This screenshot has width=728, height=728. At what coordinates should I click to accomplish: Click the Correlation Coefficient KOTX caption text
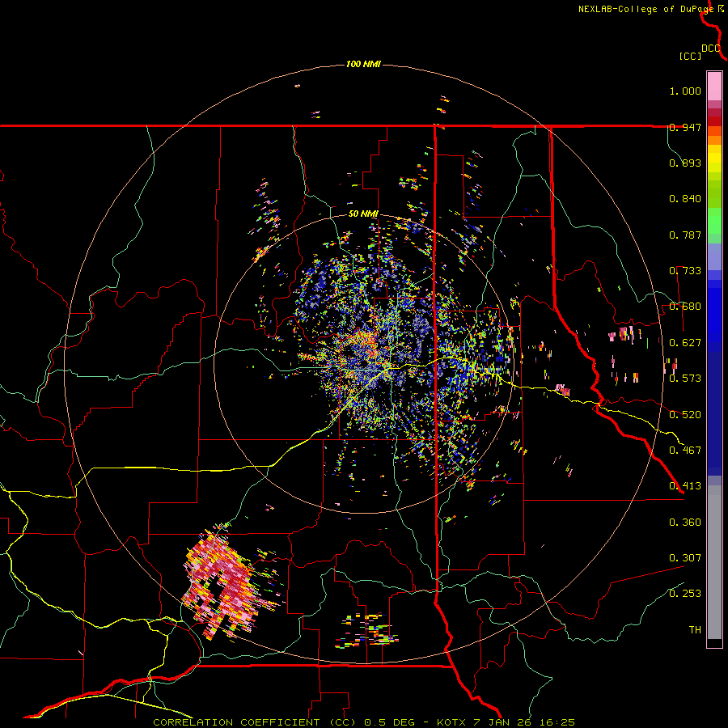click(364, 722)
